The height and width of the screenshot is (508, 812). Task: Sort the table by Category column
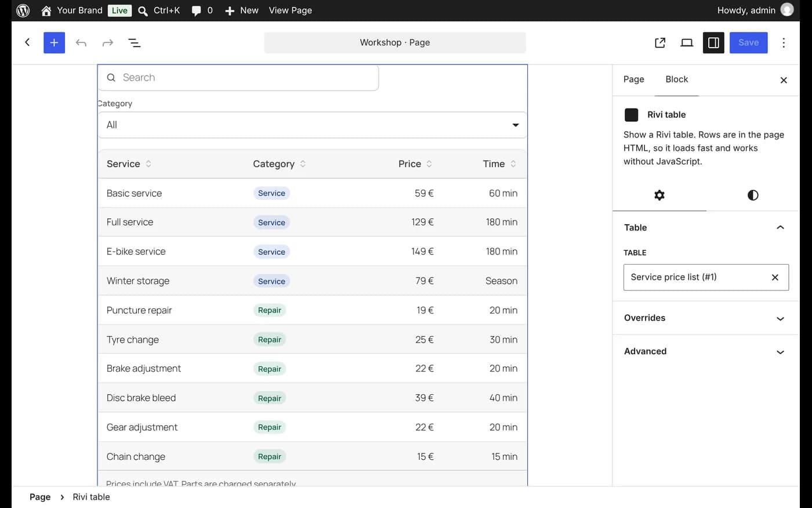pyautogui.click(x=280, y=164)
